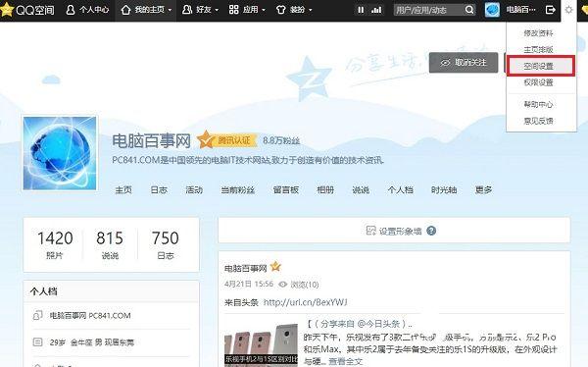Click the post headline 分享来自 @今日头条
The width and height of the screenshot is (588, 367).
[359, 324]
